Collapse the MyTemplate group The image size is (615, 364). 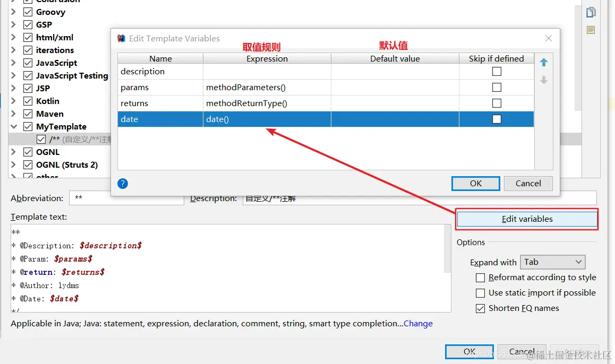[x=14, y=127]
